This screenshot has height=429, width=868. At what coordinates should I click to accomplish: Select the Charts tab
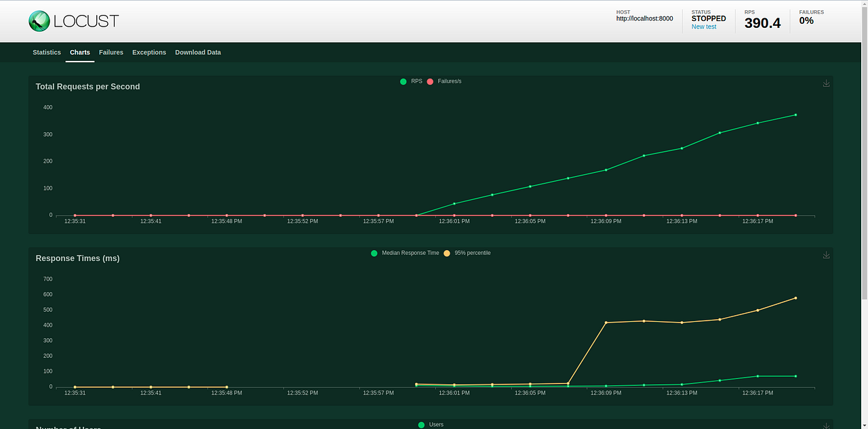tap(79, 52)
